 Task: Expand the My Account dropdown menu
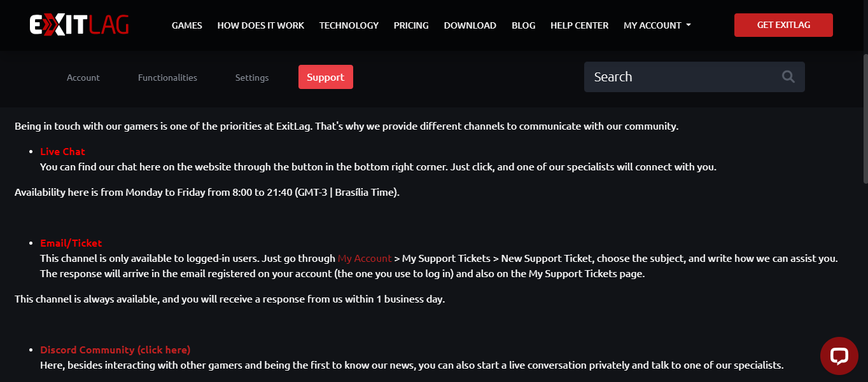point(657,25)
